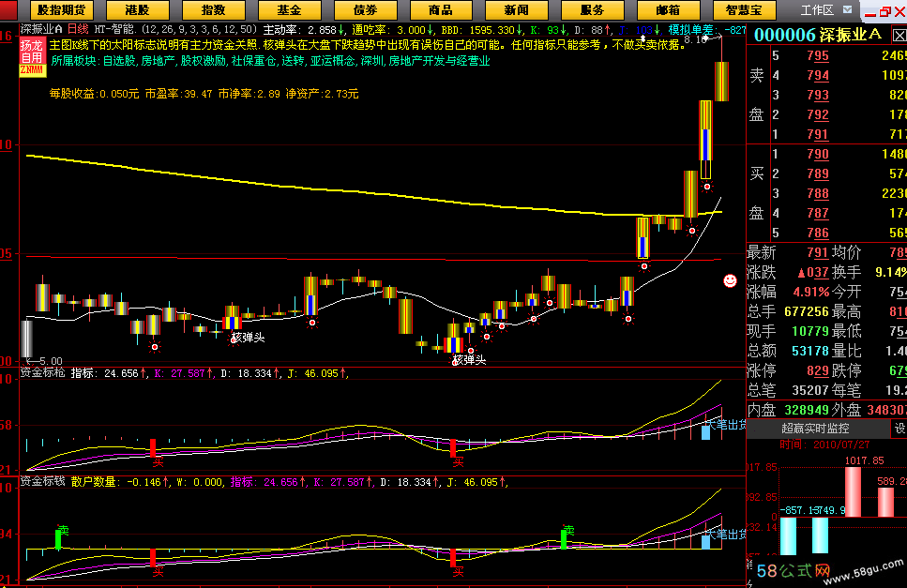This screenshot has width=907, height=588.
Task: Click the 扬龙自用 indicator badge
Action: coord(32,57)
